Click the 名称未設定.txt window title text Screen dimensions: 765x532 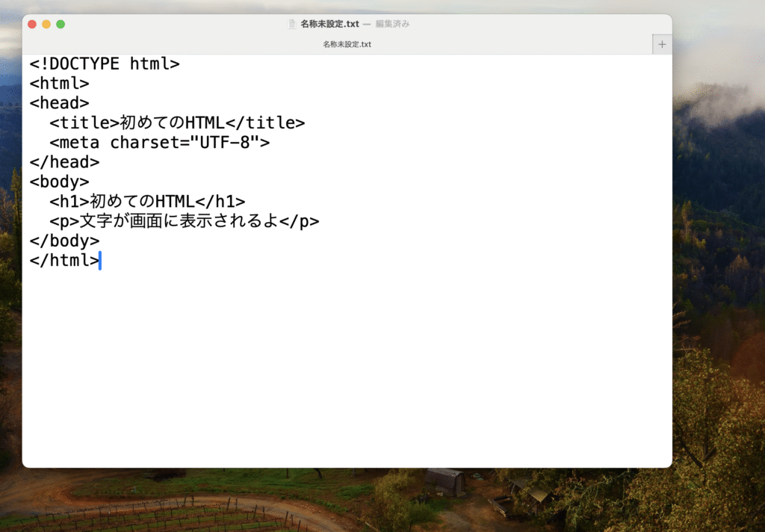coord(329,24)
